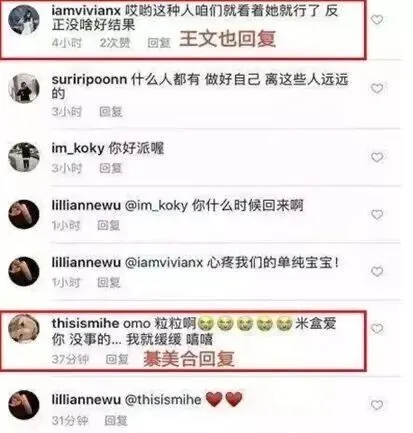
Task: Reply to im_koky's comment
Action: 111,168
